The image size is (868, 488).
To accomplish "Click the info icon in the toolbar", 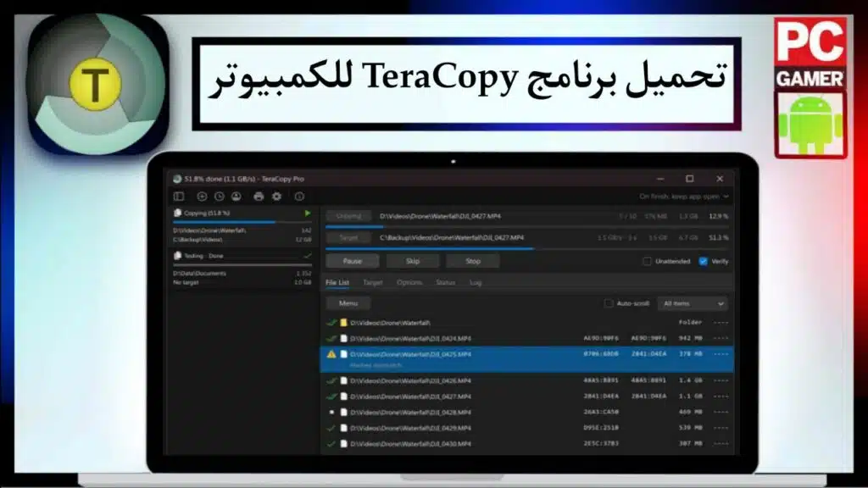I will (300, 196).
